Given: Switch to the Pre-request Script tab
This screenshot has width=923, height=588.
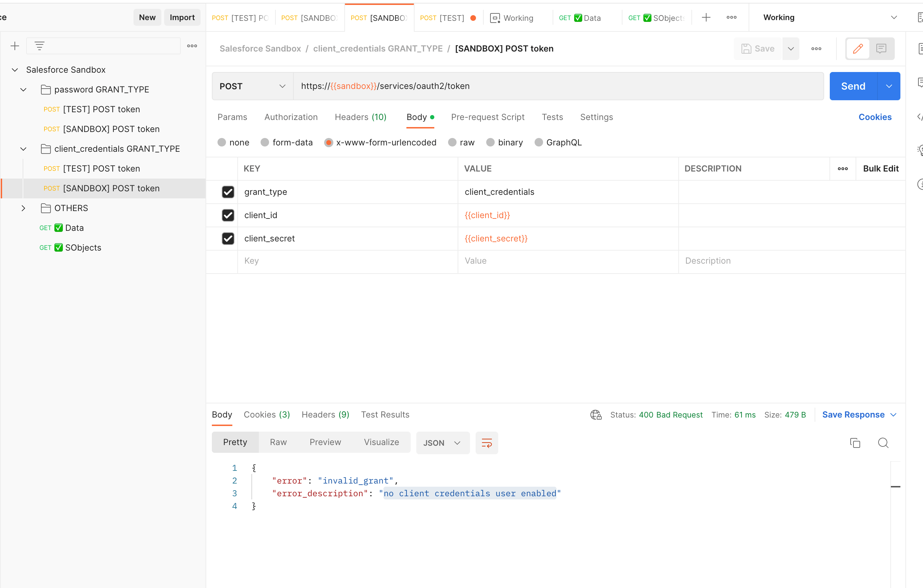Looking at the screenshot, I should (x=488, y=117).
